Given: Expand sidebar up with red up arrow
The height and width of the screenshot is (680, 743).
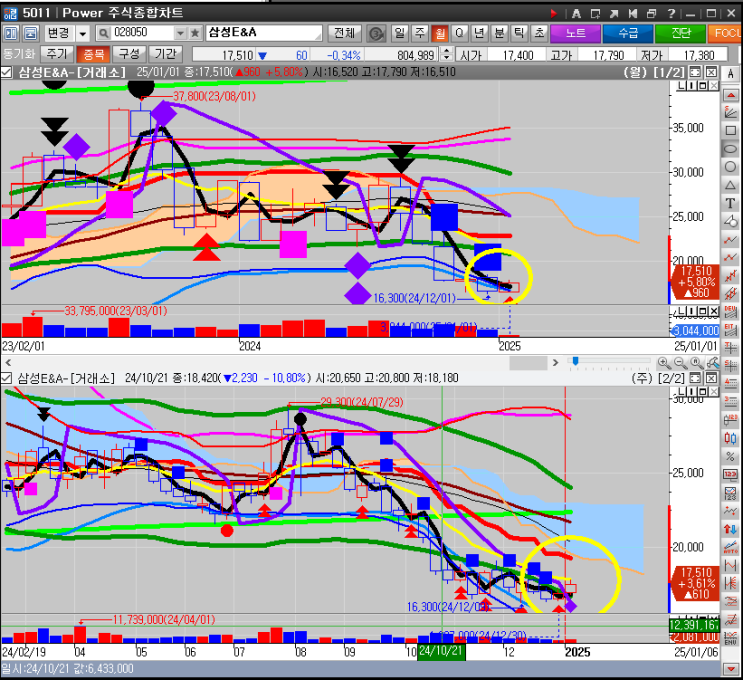Looking at the screenshot, I should [730, 95].
